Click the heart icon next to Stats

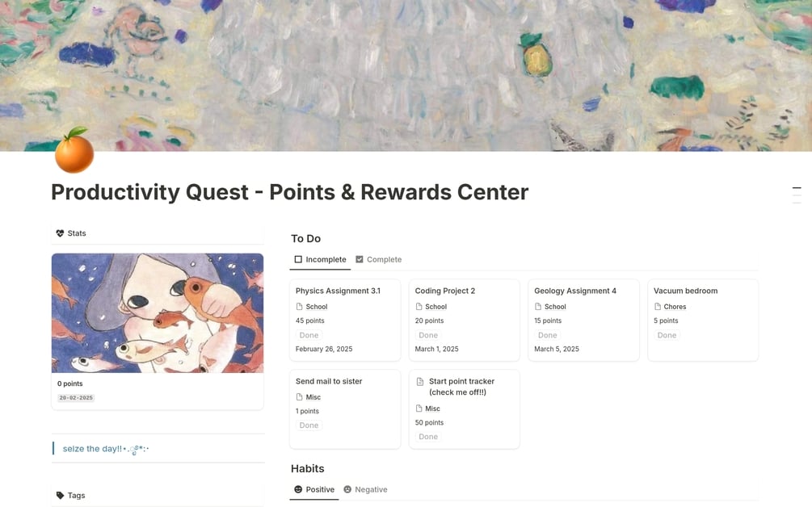point(60,233)
